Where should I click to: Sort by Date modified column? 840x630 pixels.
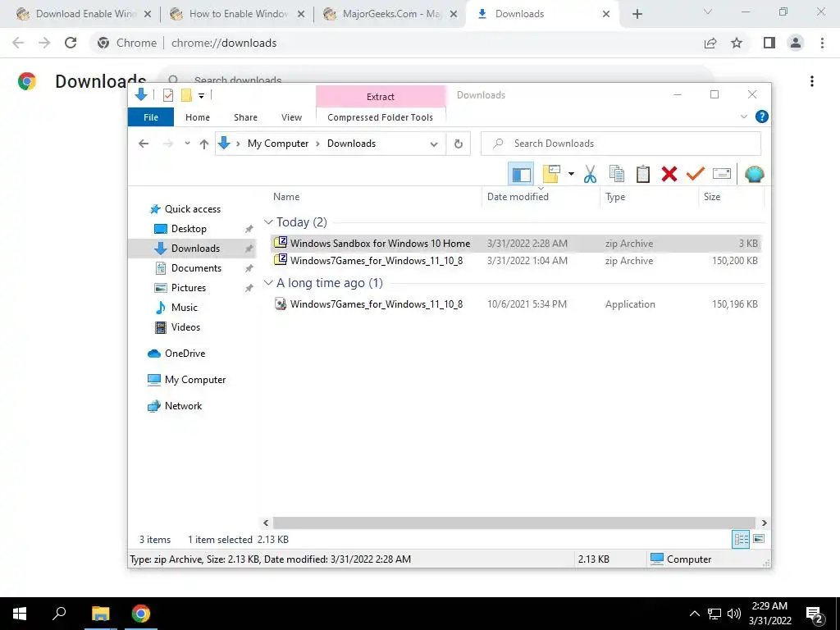(x=541, y=197)
